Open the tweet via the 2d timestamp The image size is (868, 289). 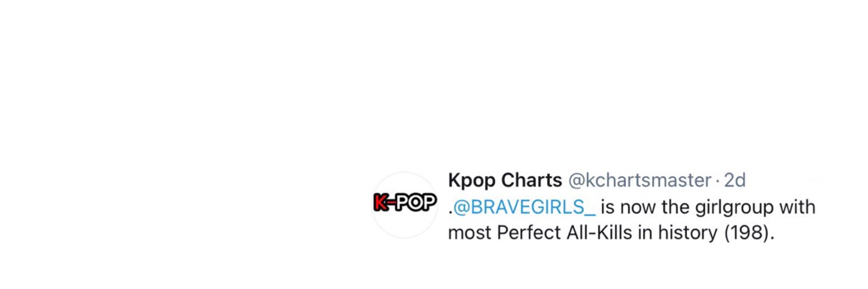pyautogui.click(x=735, y=181)
